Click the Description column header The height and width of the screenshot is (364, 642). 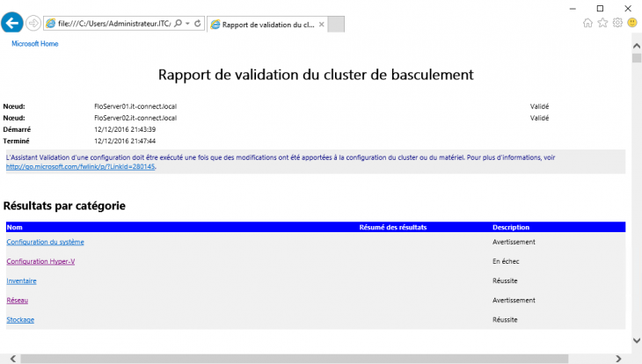point(511,227)
